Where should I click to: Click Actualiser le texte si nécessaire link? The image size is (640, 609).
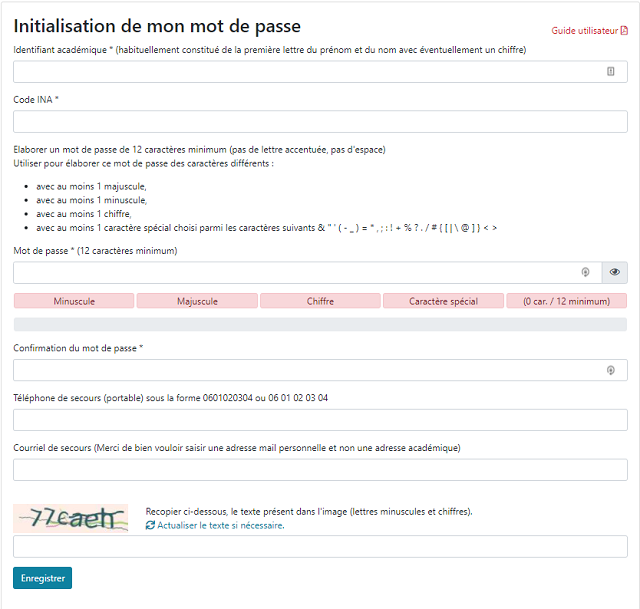point(220,525)
